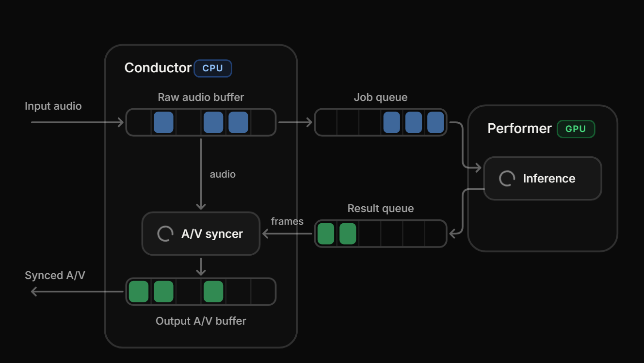Select the "Output A/V buffer" label
Screen dimensions: 644x363
pyautogui.click(x=201, y=321)
